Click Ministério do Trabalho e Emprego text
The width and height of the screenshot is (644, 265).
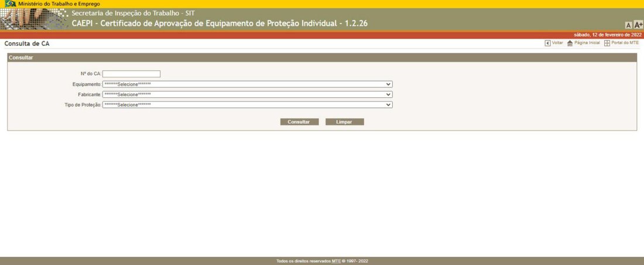coord(59,4)
